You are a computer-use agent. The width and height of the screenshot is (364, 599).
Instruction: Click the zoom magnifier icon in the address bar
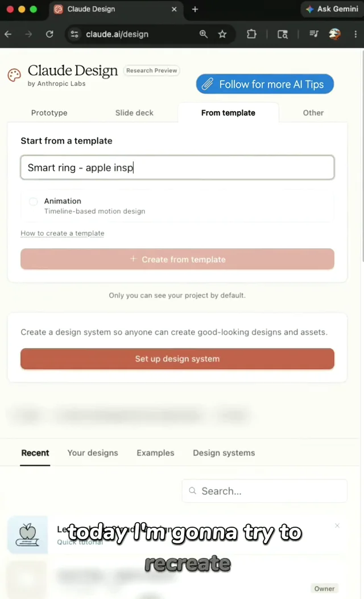pos(204,34)
